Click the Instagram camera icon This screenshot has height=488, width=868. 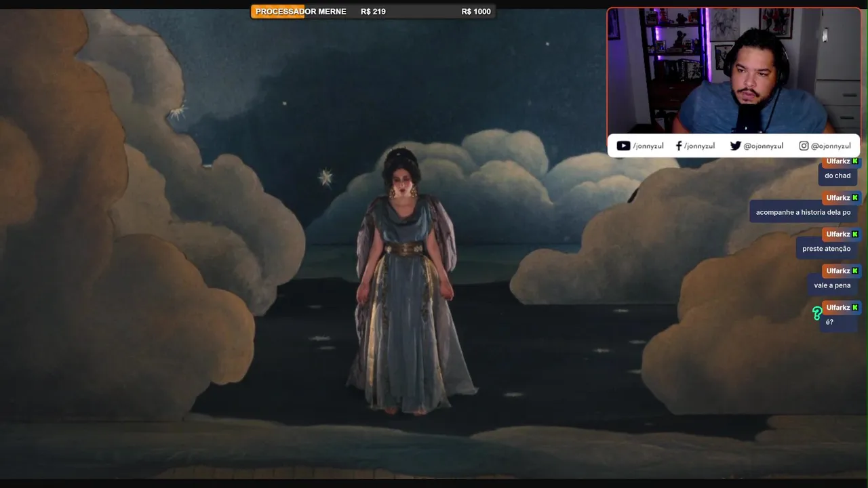804,146
